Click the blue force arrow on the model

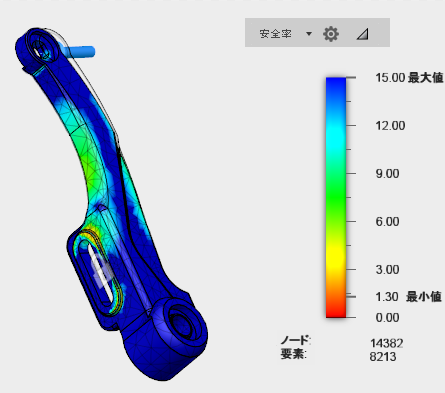pyautogui.click(x=79, y=51)
